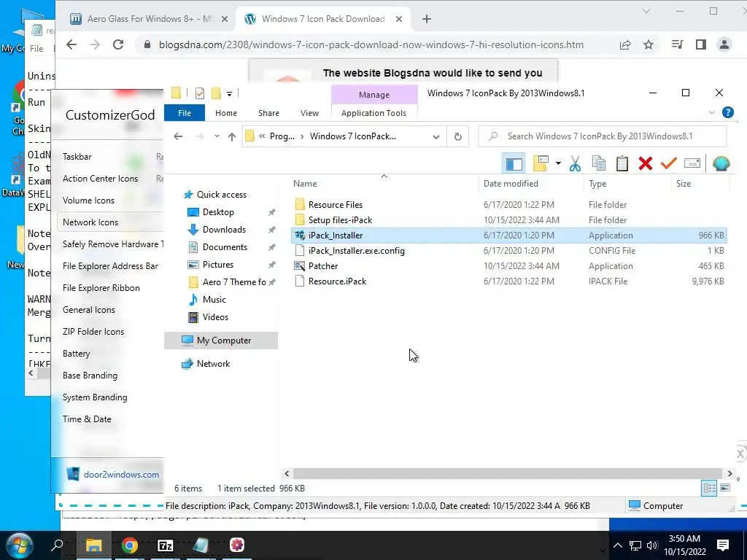The width and height of the screenshot is (747, 560).
Task: Bookmark this page with star icon
Action: [649, 44]
